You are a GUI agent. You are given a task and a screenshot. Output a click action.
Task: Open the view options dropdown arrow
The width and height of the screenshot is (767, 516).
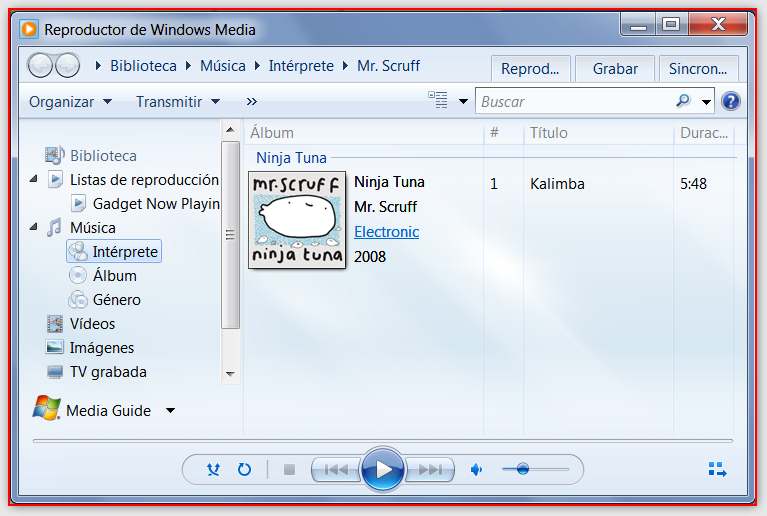pyautogui.click(x=463, y=102)
